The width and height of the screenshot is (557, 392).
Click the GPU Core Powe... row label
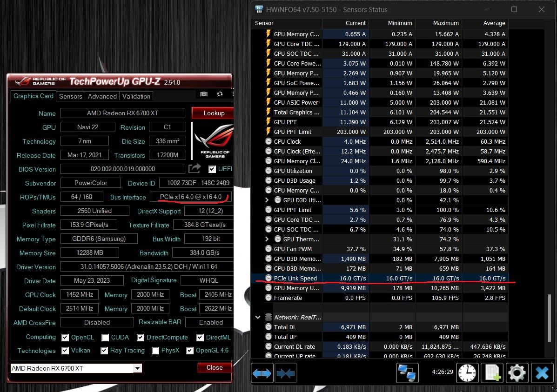tap(297, 63)
